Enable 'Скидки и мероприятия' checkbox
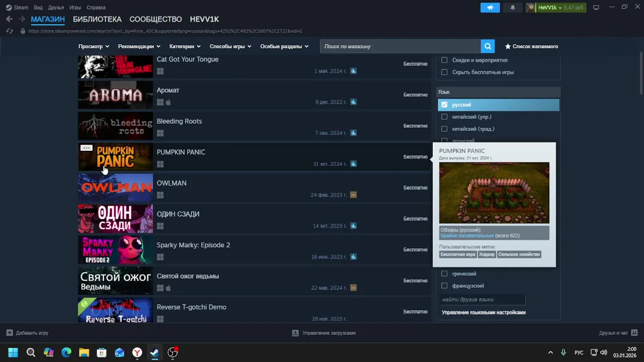Image resolution: width=644 pixels, height=362 pixels. click(444, 60)
